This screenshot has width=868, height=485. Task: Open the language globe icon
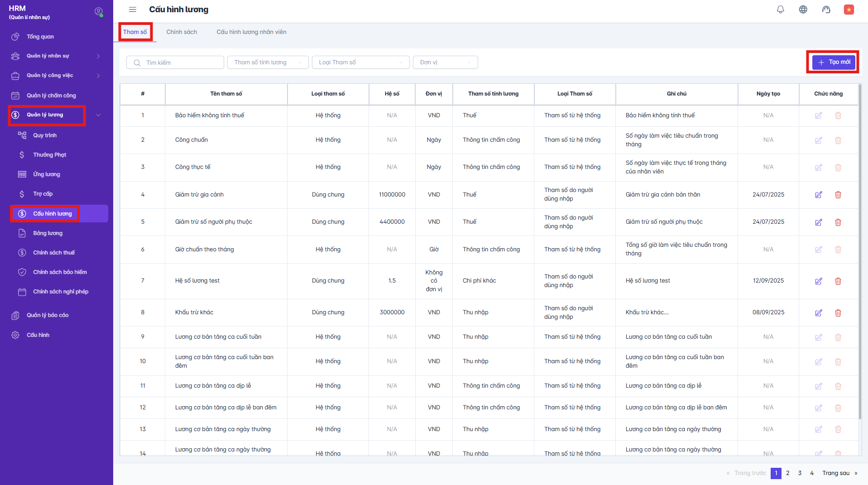(x=803, y=10)
